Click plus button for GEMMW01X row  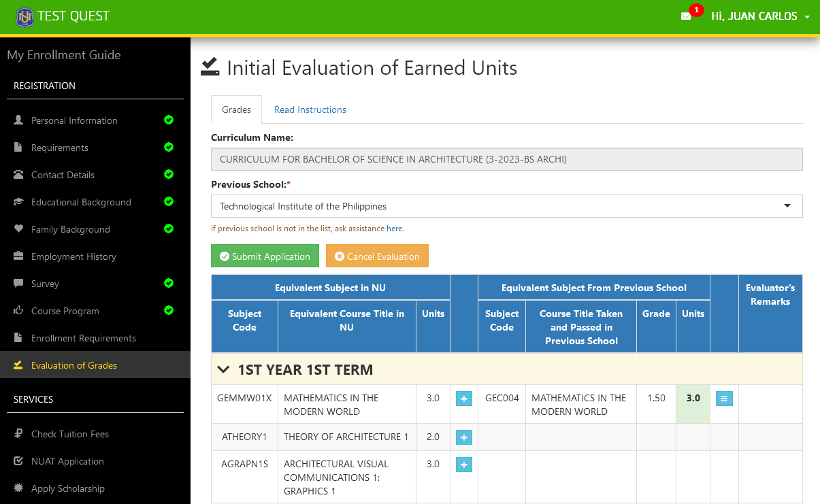tap(464, 399)
